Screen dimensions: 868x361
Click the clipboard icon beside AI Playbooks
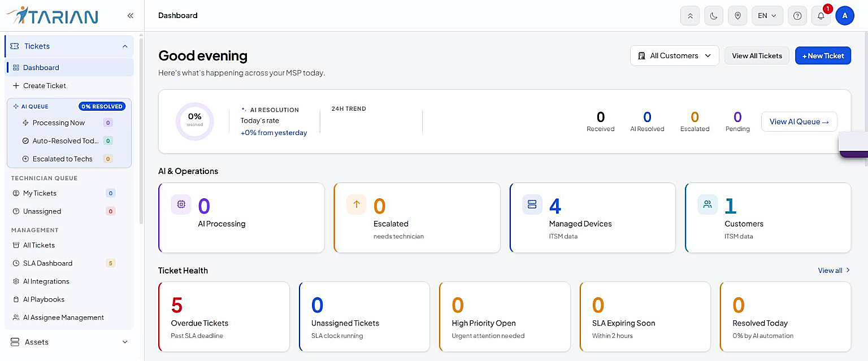[16, 299]
